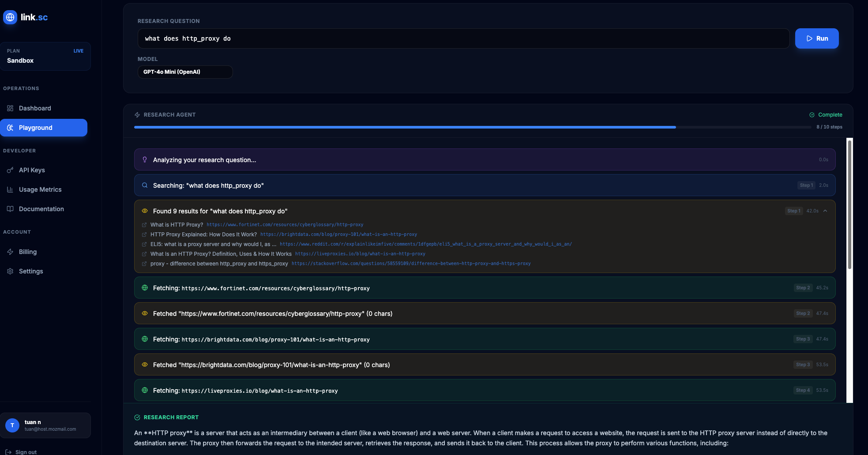Click the user avatar T icon
The image size is (868, 455).
(x=12, y=425)
